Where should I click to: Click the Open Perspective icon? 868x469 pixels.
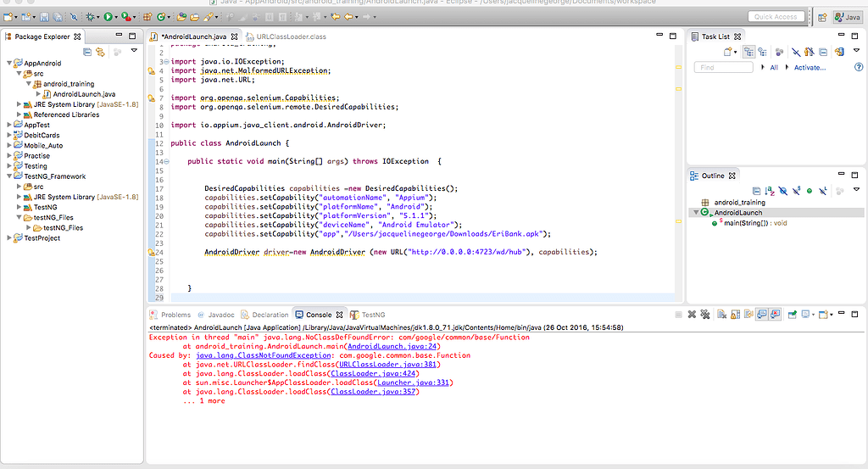[822, 17]
